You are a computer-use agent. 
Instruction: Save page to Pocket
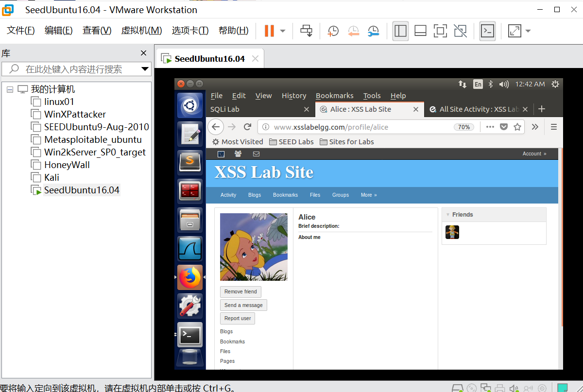point(504,127)
